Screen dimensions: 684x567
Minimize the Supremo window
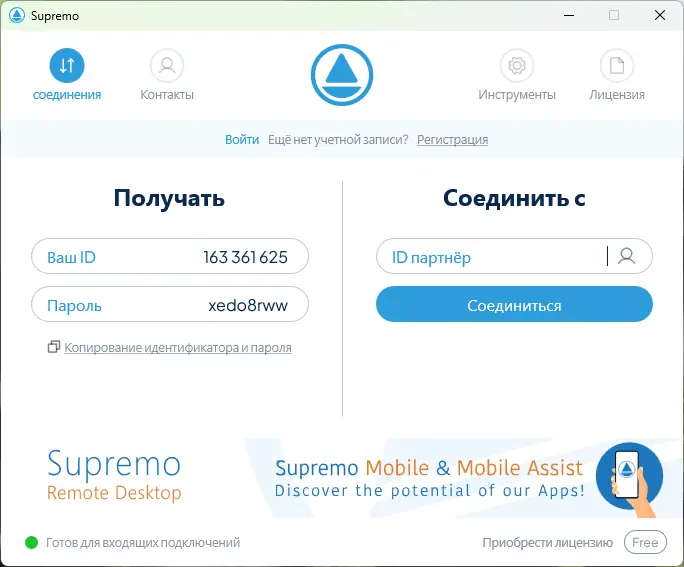(569, 15)
